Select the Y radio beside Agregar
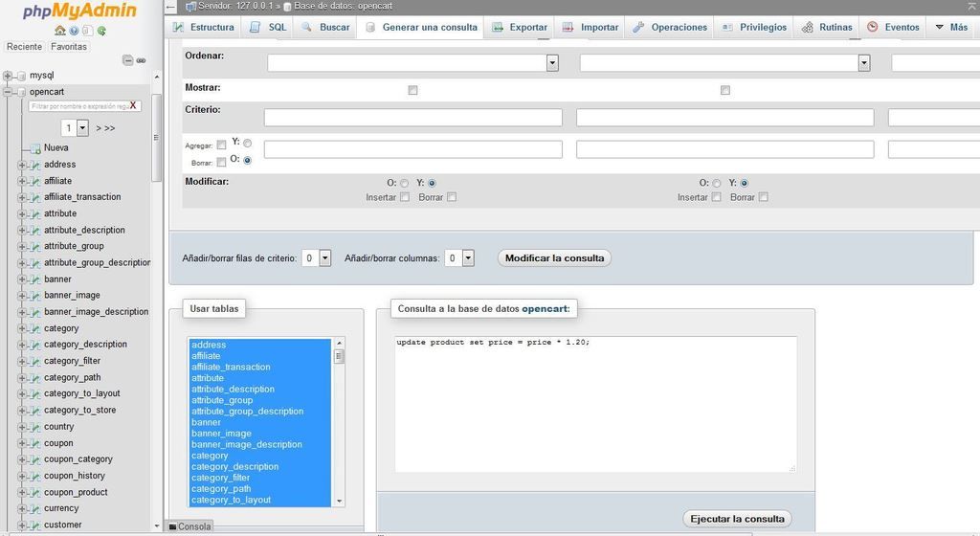 248,143
